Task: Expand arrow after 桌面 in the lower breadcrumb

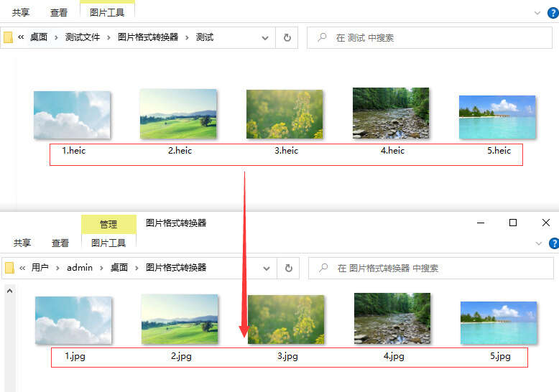Action: coord(137,268)
